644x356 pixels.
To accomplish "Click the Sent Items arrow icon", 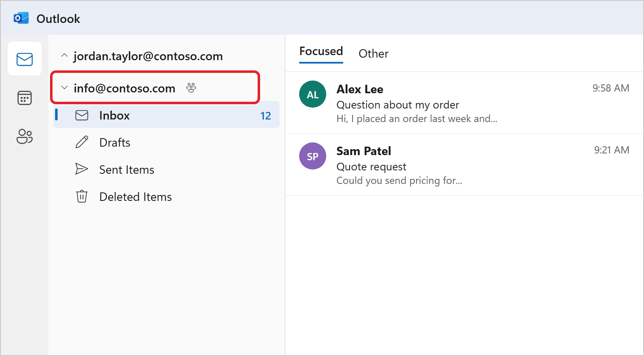I will pyautogui.click(x=82, y=169).
